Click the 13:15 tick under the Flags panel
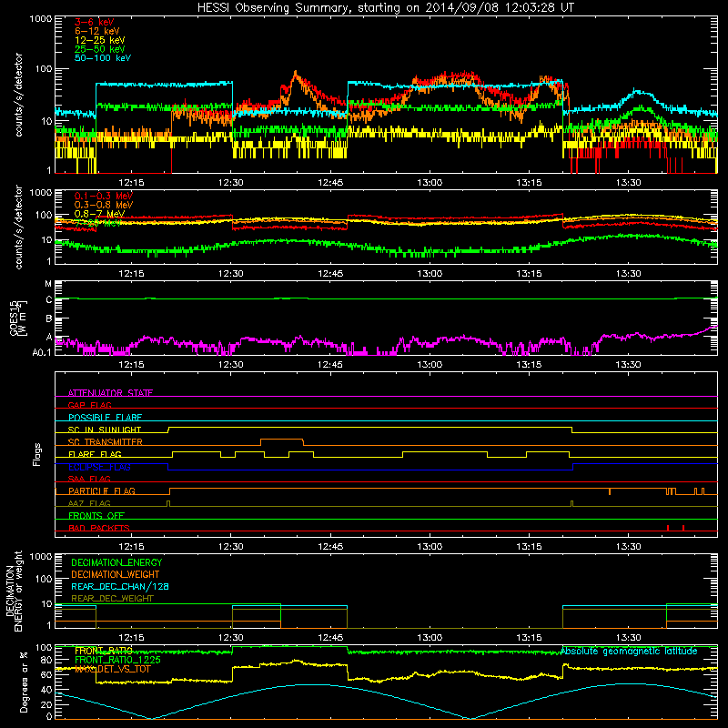Viewport: 728px width, 728px height. coord(529,547)
